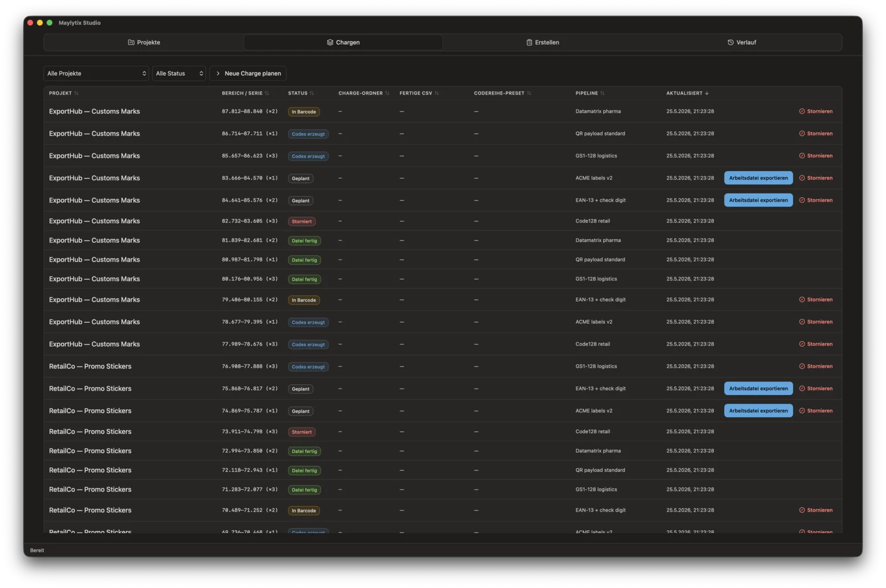This screenshot has width=886, height=588.
Task: Click ExportHub — Customs Marks in row 79.406–80.155
Action: (x=94, y=300)
